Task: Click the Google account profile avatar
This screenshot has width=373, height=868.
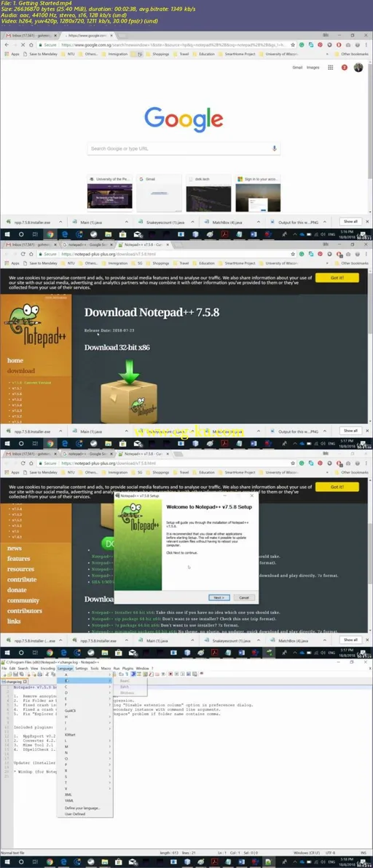Action: tap(358, 68)
